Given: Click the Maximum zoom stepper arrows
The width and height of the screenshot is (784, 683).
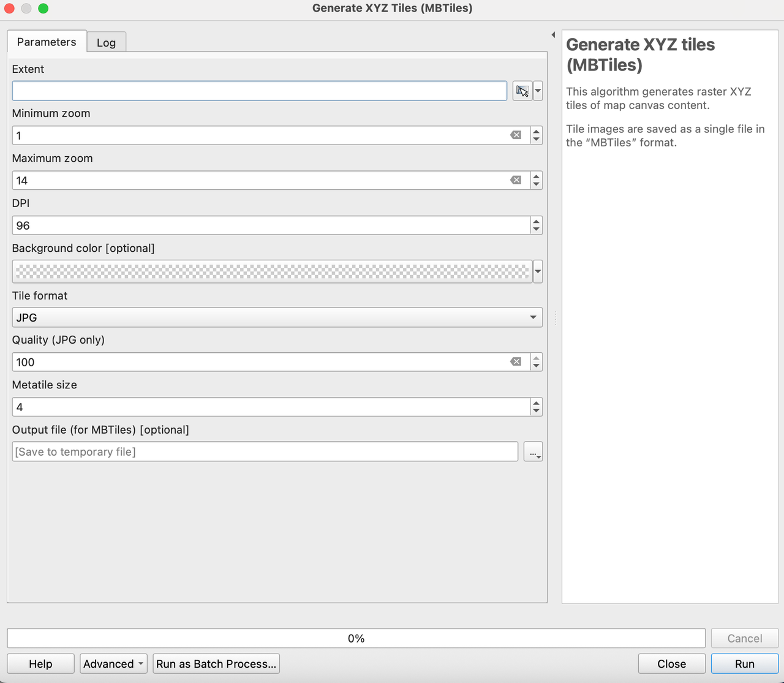Looking at the screenshot, I should point(537,180).
